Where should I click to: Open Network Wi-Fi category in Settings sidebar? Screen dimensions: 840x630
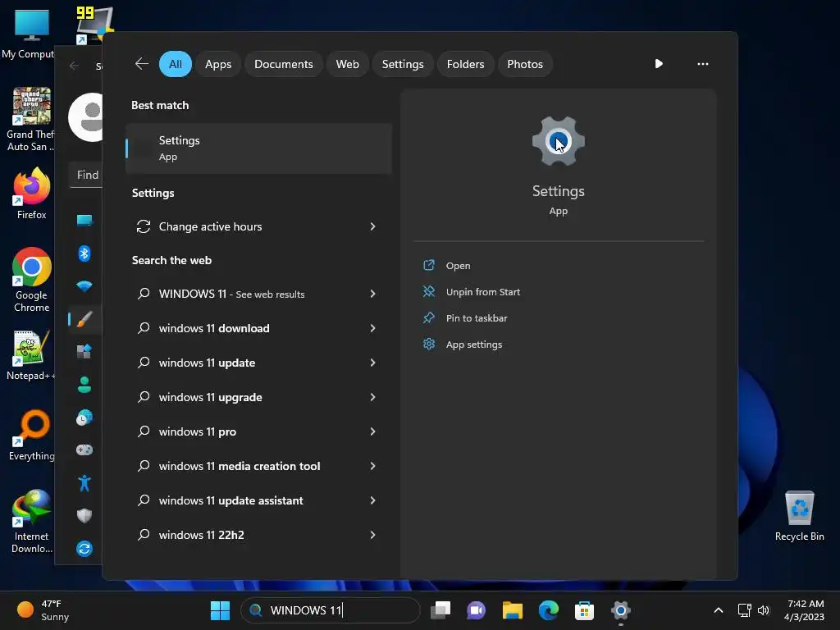pos(84,286)
